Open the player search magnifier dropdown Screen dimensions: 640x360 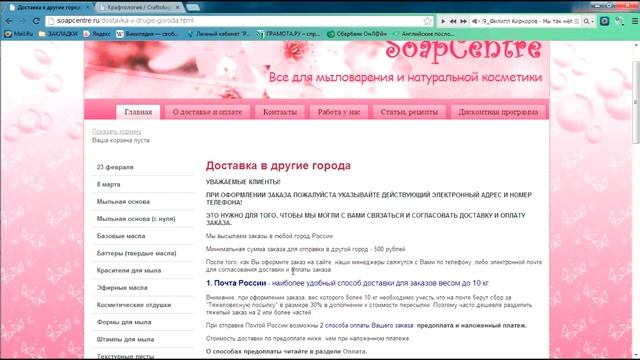[589, 21]
